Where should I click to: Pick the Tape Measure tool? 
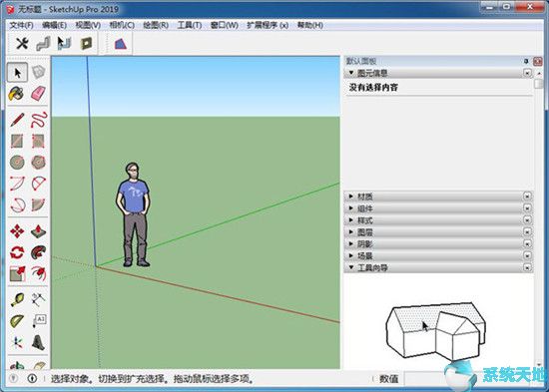click(x=17, y=299)
